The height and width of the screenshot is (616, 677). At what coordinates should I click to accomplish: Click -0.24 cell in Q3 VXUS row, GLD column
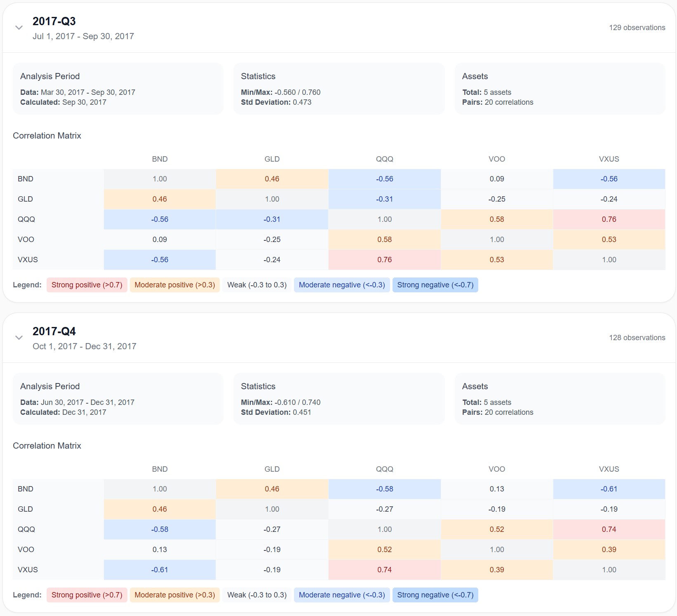(x=272, y=260)
